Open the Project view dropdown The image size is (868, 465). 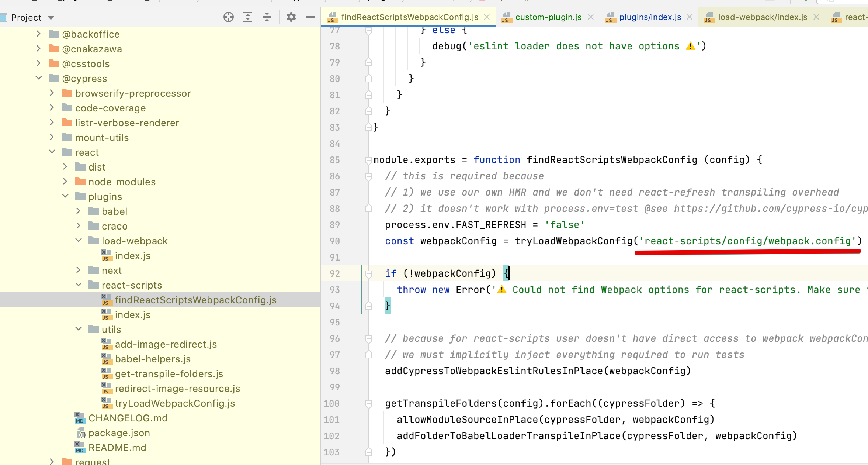click(x=51, y=17)
